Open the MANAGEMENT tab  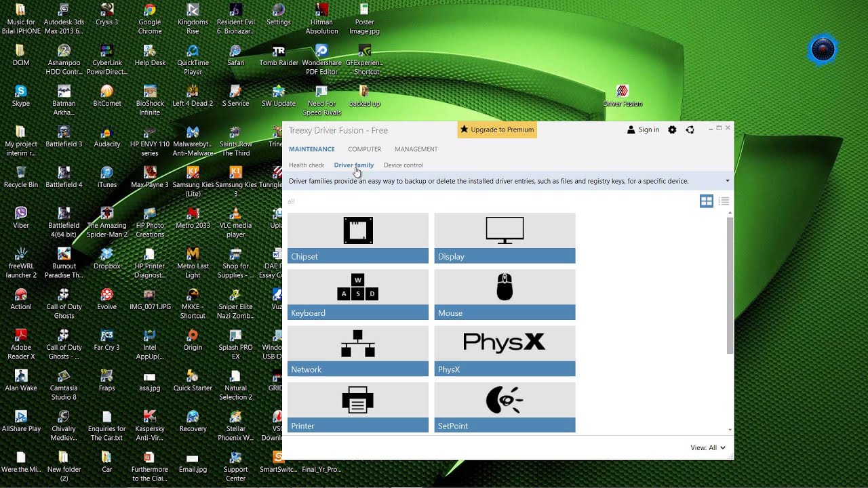point(416,149)
